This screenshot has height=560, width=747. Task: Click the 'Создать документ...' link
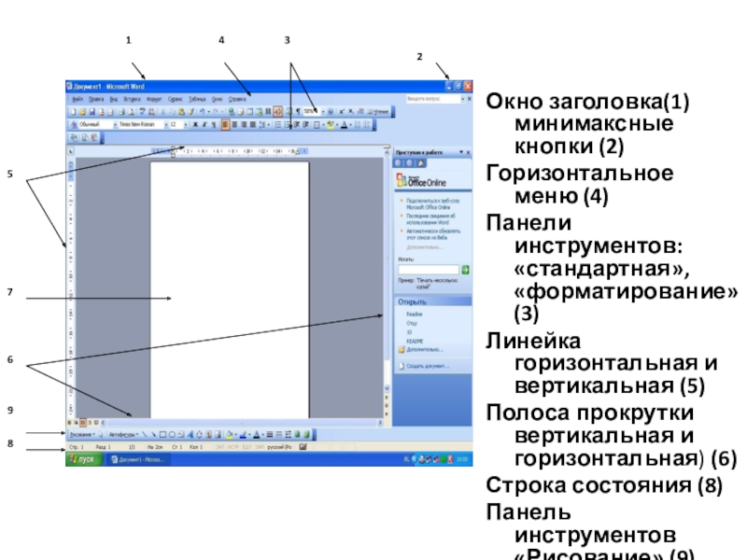click(424, 366)
